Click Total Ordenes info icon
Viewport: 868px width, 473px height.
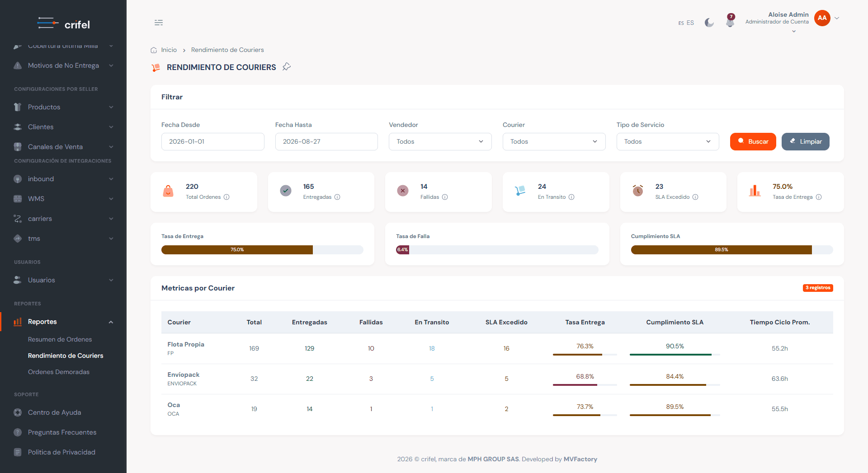tap(226, 197)
